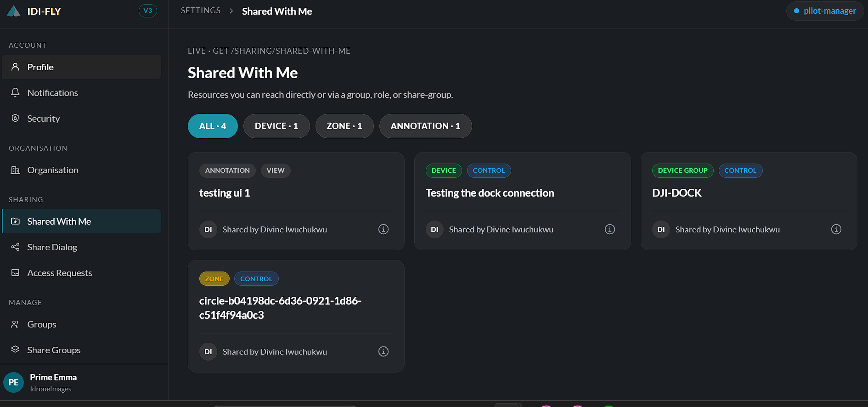
Task: Open Access Requests page
Action: [82, 273]
